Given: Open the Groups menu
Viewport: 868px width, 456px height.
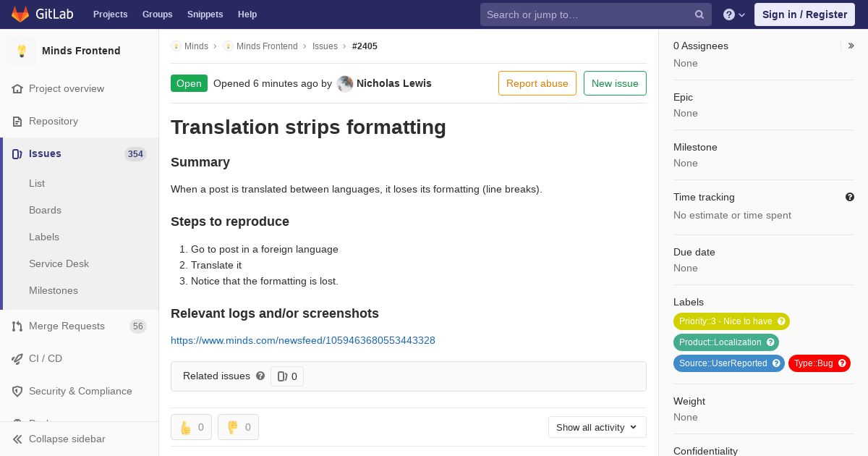Looking at the screenshot, I should click(158, 14).
